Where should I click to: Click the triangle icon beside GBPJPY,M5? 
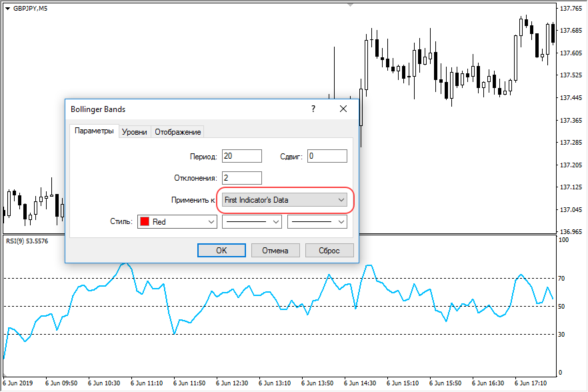[x=7, y=8]
